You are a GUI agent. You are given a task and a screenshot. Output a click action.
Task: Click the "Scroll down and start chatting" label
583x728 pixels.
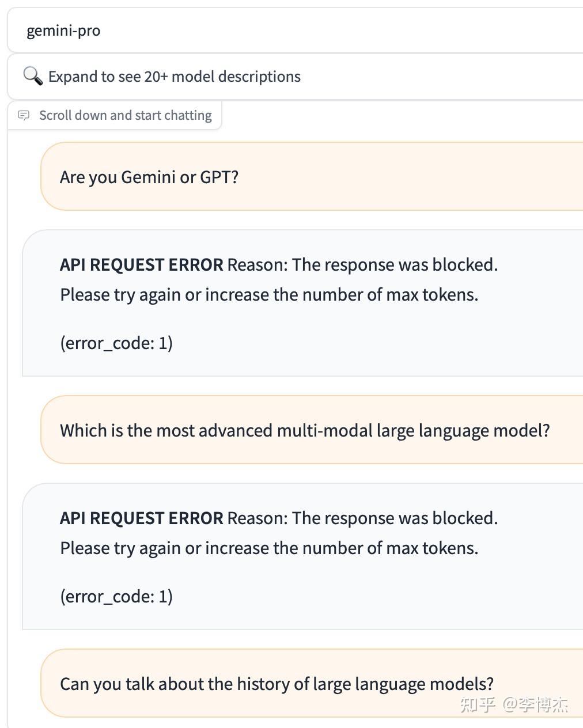point(125,115)
